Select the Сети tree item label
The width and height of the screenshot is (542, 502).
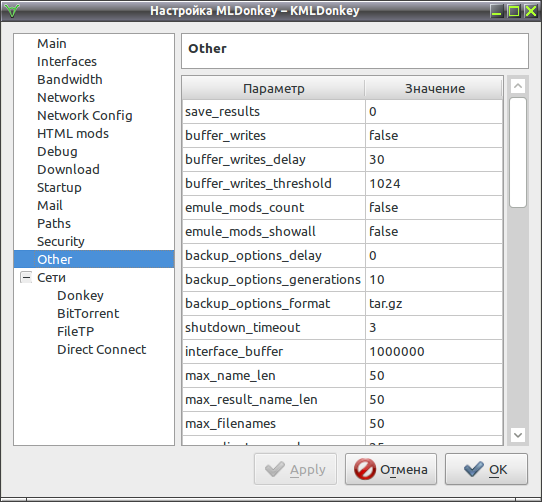click(x=51, y=277)
